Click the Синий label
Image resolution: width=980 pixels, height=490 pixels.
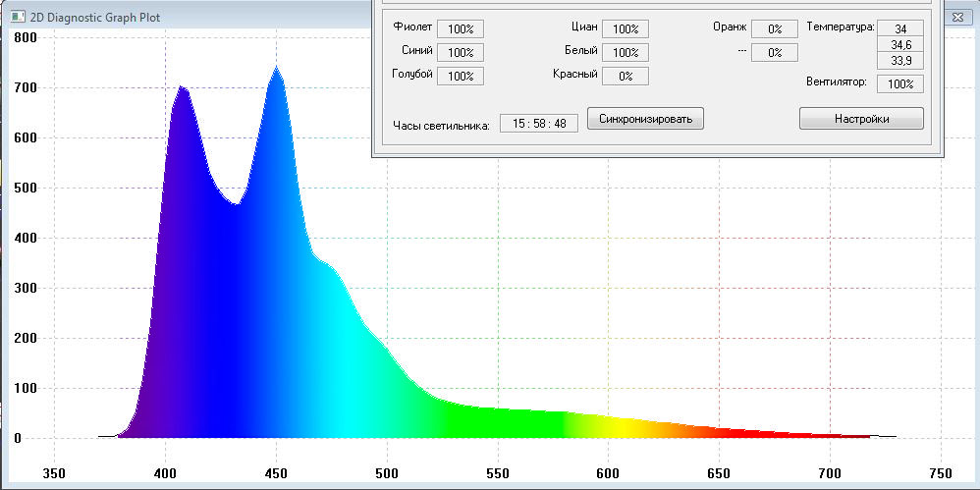click(417, 51)
